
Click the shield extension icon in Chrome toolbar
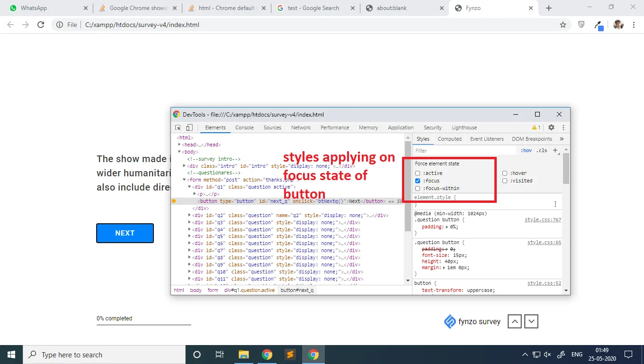581,25
